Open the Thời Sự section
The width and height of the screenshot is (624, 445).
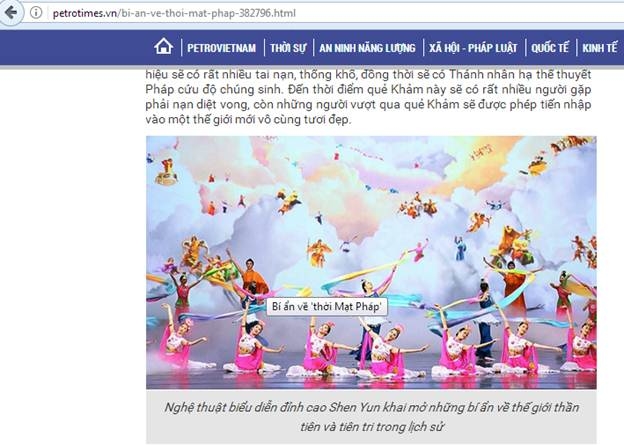(x=289, y=48)
